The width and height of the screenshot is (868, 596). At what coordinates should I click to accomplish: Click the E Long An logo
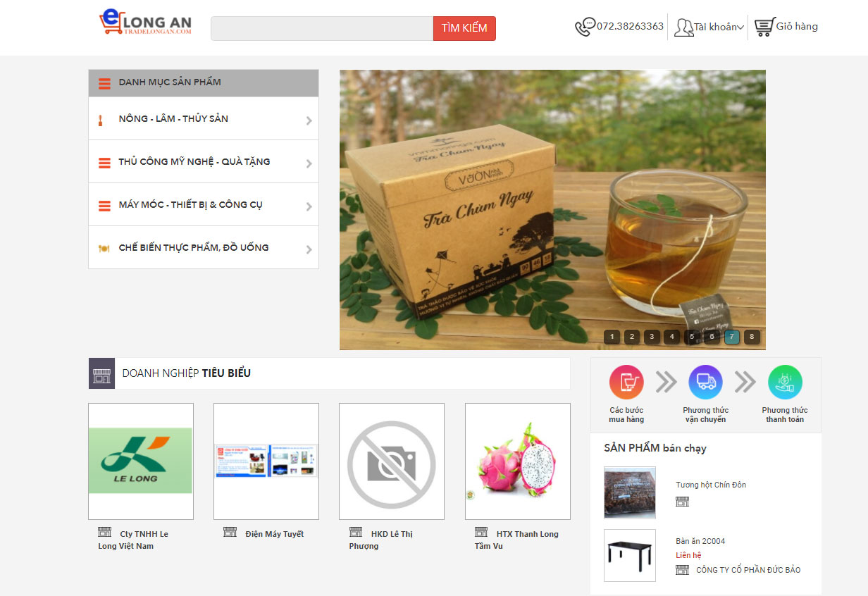tap(146, 23)
